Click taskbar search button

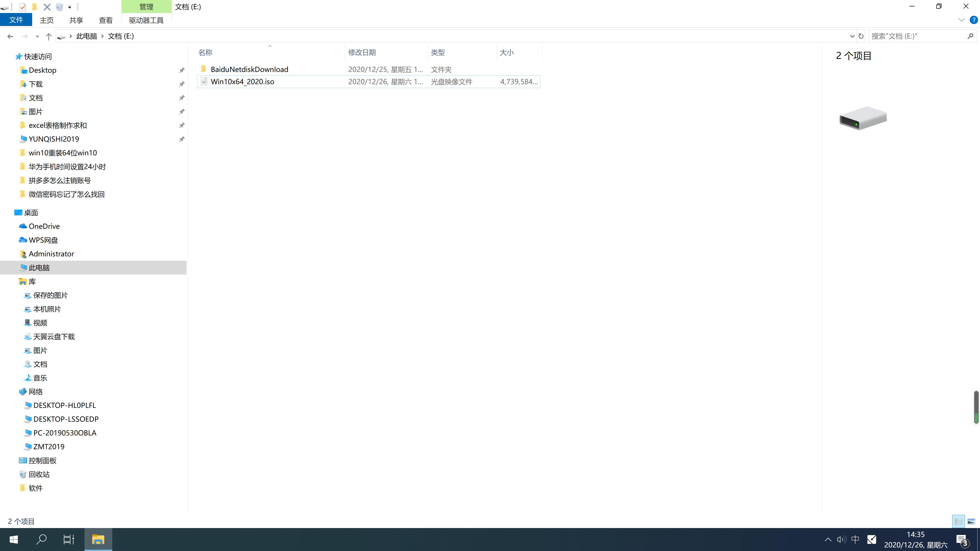point(42,540)
